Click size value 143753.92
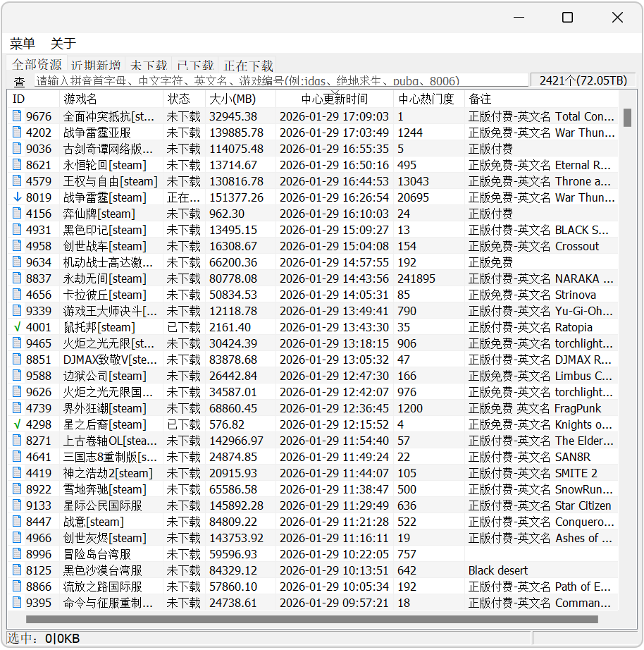This screenshot has width=644, height=650. 236,538
